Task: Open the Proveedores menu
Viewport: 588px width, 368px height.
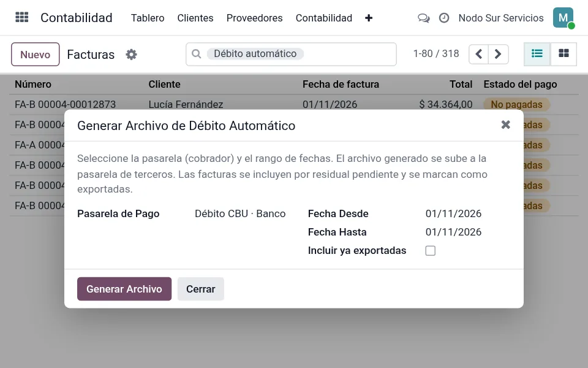Action: pyautogui.click(x=255, y=18)
